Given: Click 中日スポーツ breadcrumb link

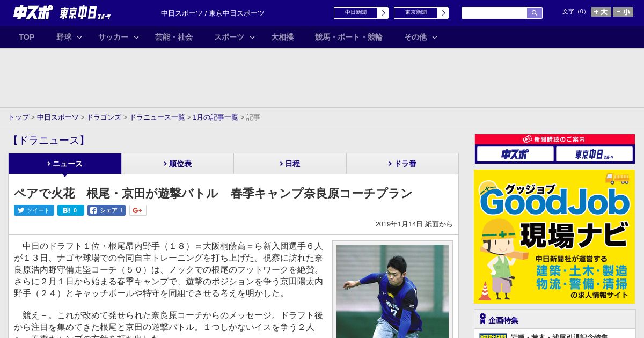Looking at the screenshot, I should (x=58, y=117).
